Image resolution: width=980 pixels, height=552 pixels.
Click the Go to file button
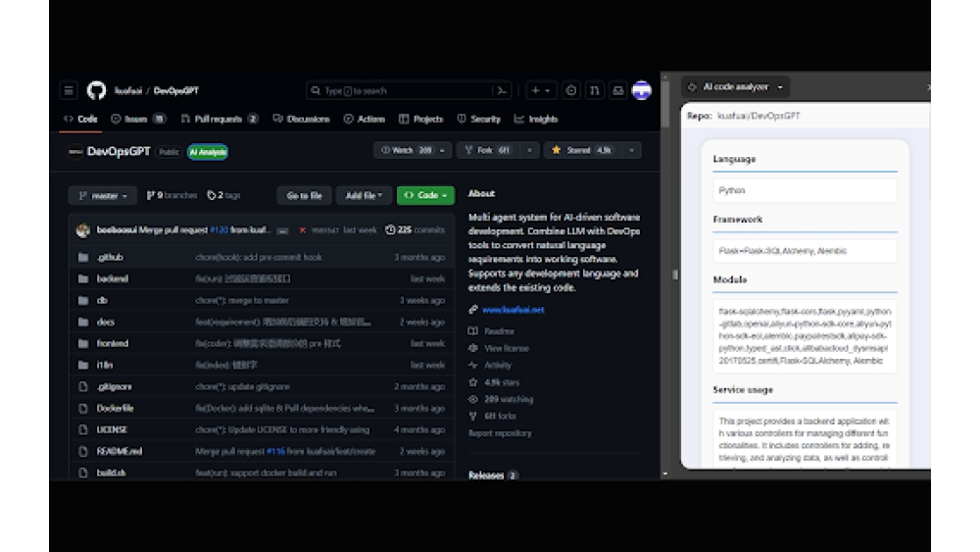pyautogui.click(x=305, y=196)
